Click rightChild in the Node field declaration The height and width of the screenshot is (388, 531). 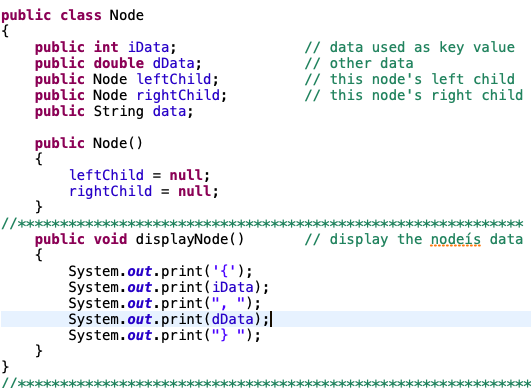[x=178, y=95]
